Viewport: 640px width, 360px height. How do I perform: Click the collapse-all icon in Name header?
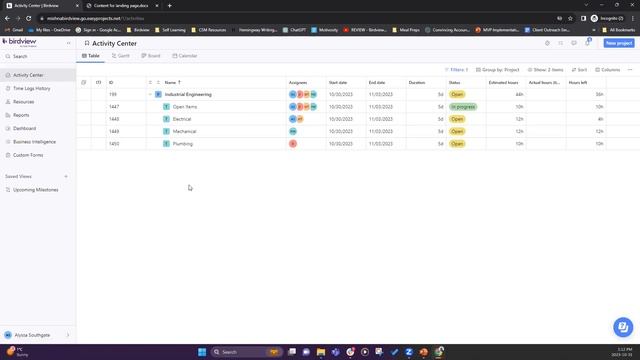coord(158,82)
